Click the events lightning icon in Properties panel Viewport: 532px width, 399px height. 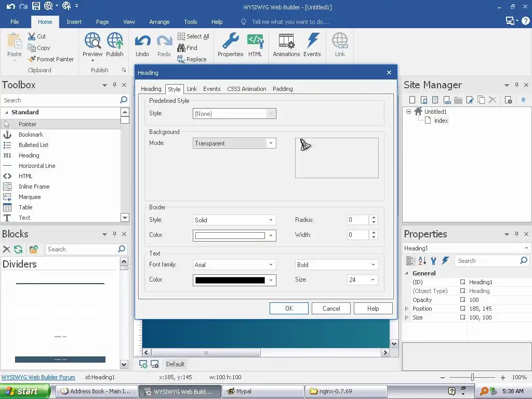coord(445,261)
